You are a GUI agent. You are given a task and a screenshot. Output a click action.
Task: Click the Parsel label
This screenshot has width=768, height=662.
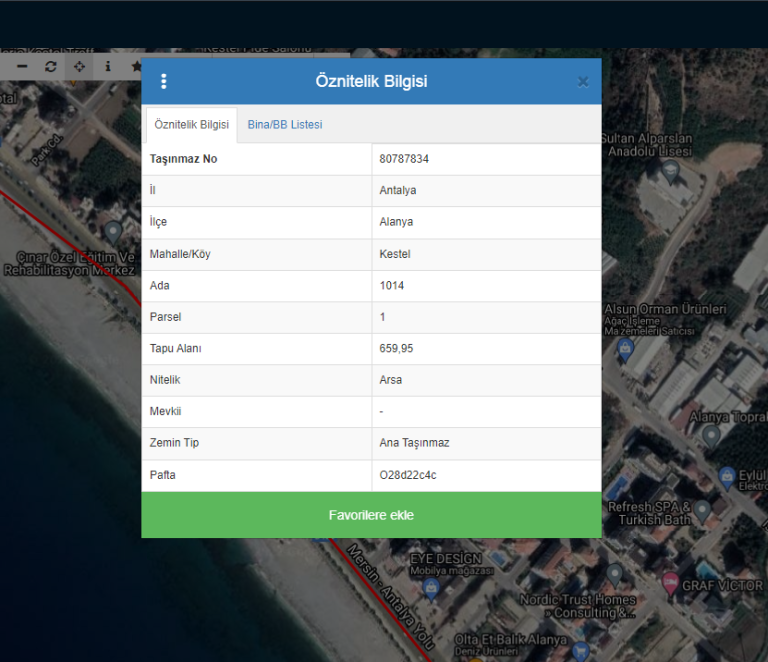coord(165,317)
